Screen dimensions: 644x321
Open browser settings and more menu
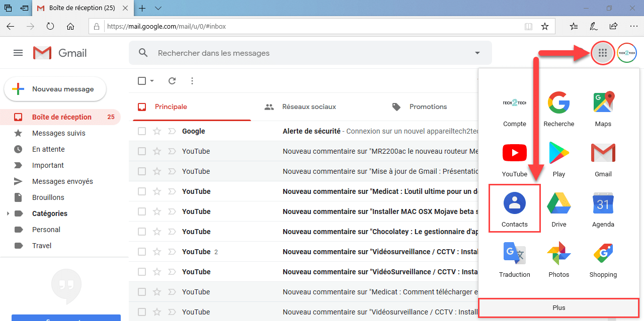pyautogui.click(x=634, y=26)
